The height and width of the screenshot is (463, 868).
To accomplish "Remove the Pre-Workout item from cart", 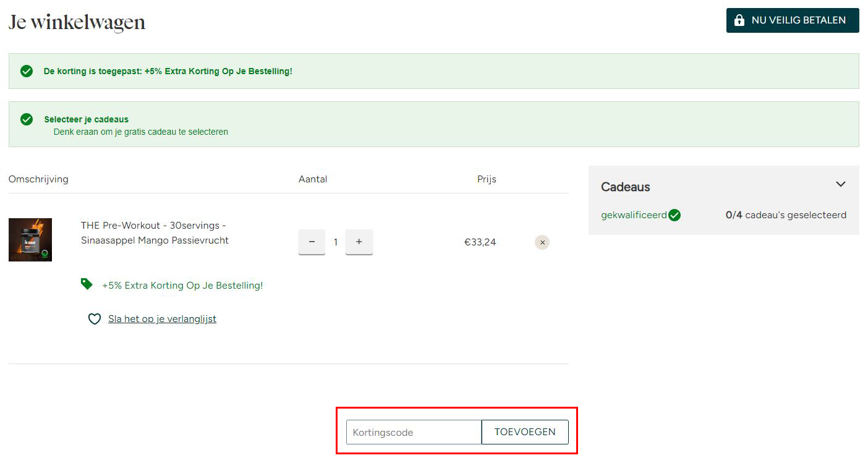I will click(542, 242).
